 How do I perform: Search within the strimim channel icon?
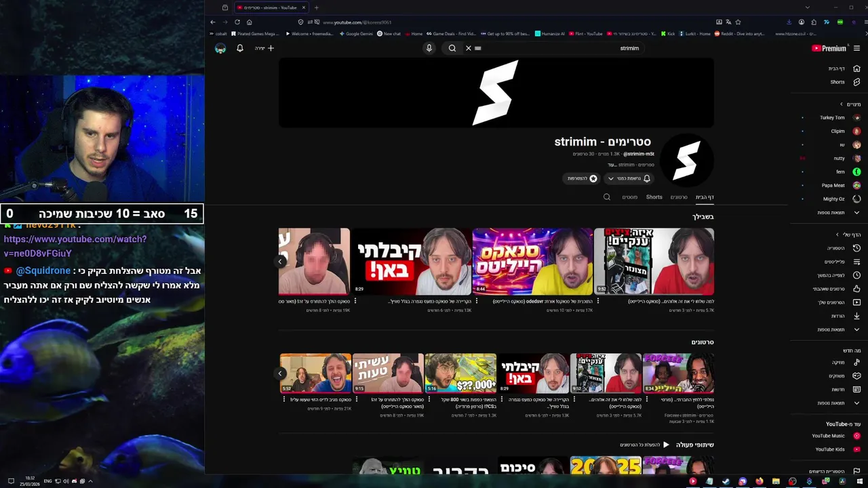pyautogui.click(x=607, y=197)
